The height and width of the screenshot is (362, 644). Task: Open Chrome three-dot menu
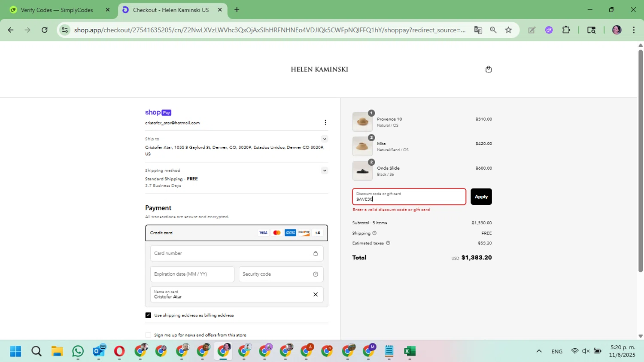[634, 30]
